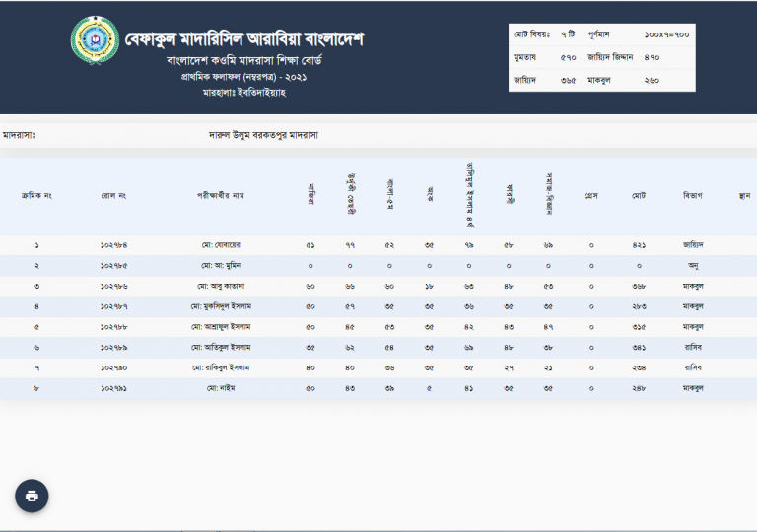This screenshot has width=757, height=532.
Task: Click roll number '১০২৭৮৪'
Action: tap(114, 245)
